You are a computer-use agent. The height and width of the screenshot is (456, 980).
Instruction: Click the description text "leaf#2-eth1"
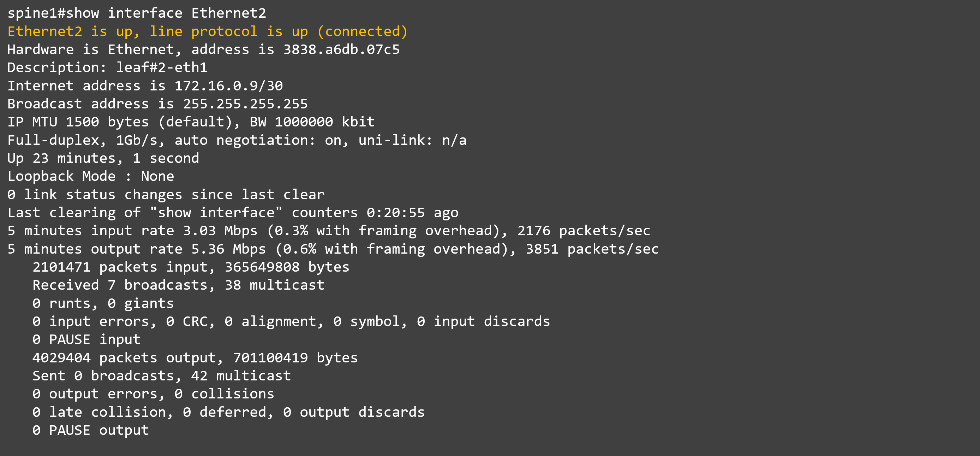tap(162, 68)
